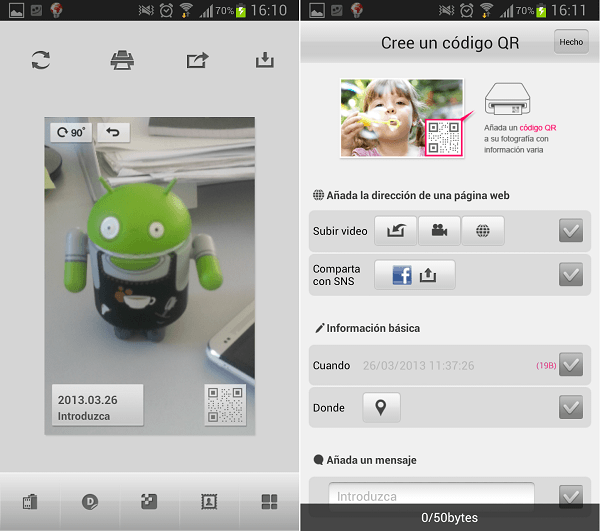Tap the 'Cree un código QR' title
Viewport: 600px width, 531px height.
(x=450, y=43)
